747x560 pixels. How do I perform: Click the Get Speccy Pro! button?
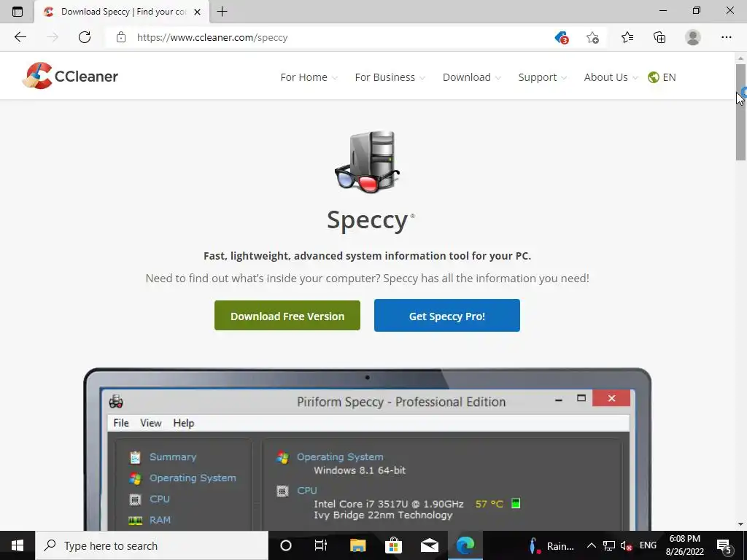pyautogui.click(x=447, y=316)
